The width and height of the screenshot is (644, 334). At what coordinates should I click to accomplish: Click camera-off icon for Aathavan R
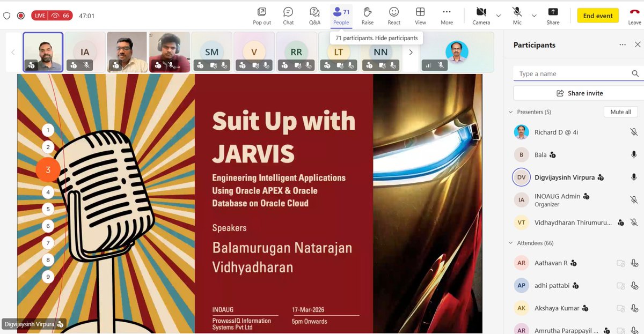click(x=620, y=263)
